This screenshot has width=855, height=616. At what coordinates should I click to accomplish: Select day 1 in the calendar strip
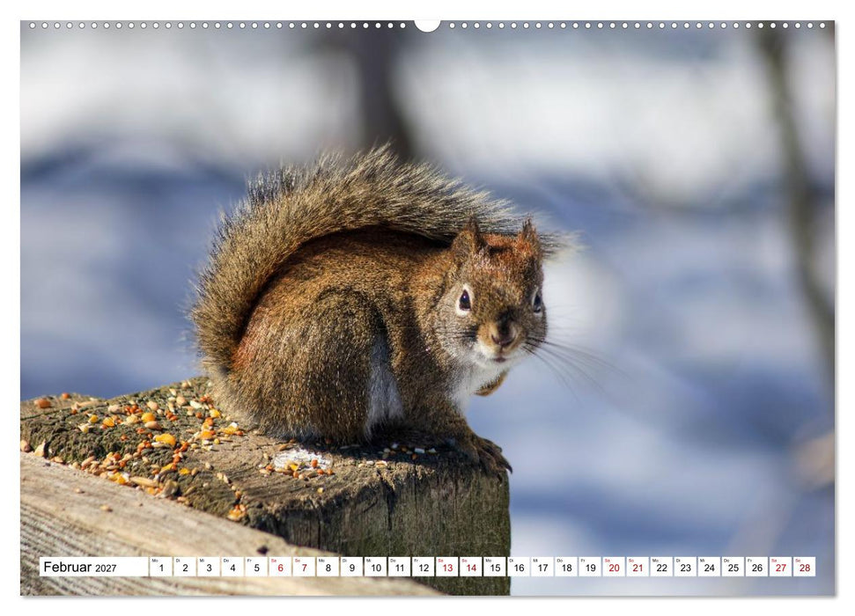pos(161,567)
